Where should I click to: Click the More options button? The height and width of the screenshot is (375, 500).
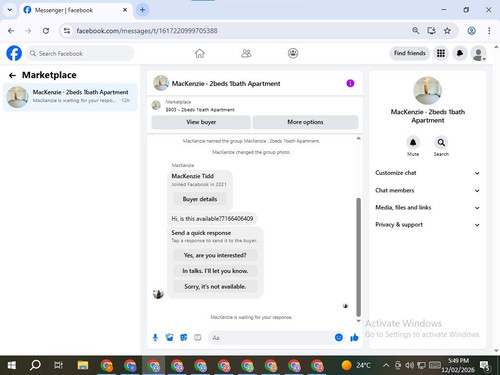pos(305,122)
